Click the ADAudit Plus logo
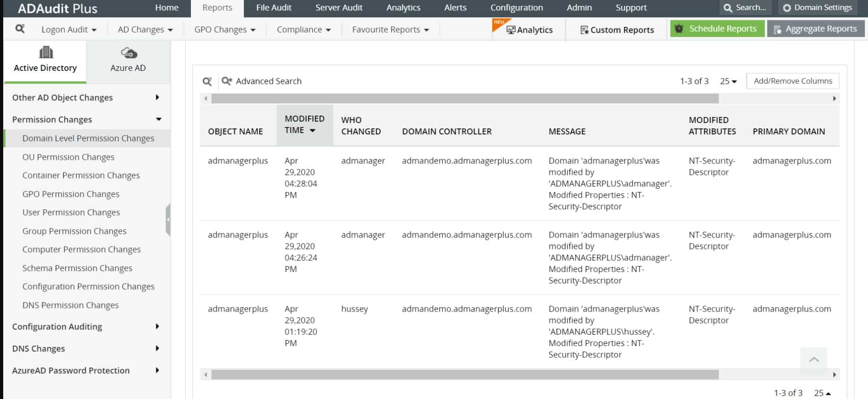868x399 pixels. click(x=57, y=8)
